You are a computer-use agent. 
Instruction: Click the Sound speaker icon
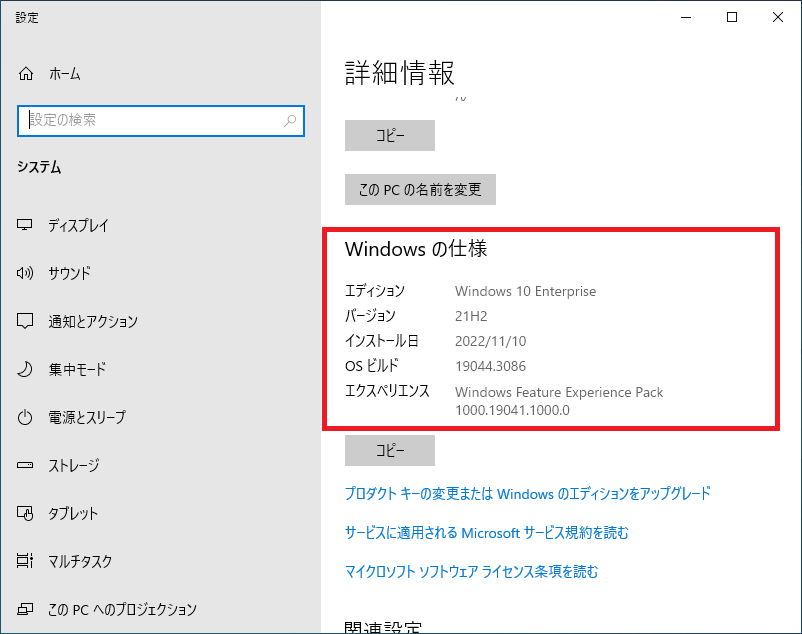click(x=25, y=273)
